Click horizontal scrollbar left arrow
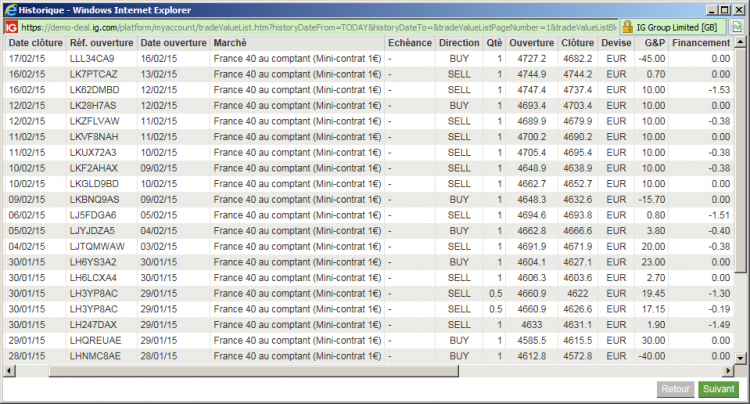750x404 pixels. point(9,371)
